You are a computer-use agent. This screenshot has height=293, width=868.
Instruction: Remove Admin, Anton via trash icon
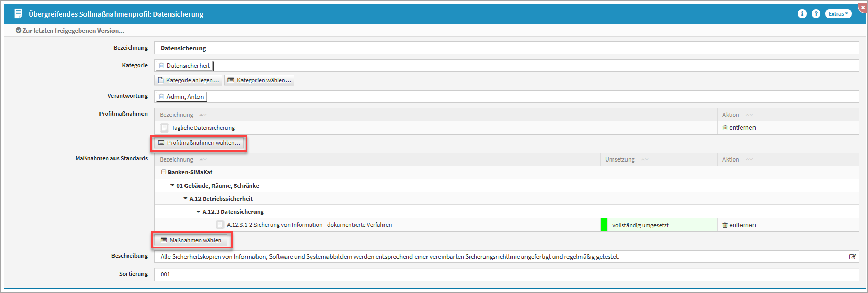coord(161,97)
